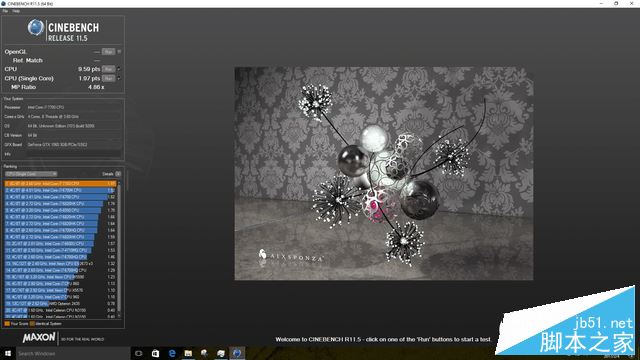Image resolution: width=640 pixels, height=360 pixels.
Task: Click the Identical System legend swatch
Action: [x=32, y=324]
